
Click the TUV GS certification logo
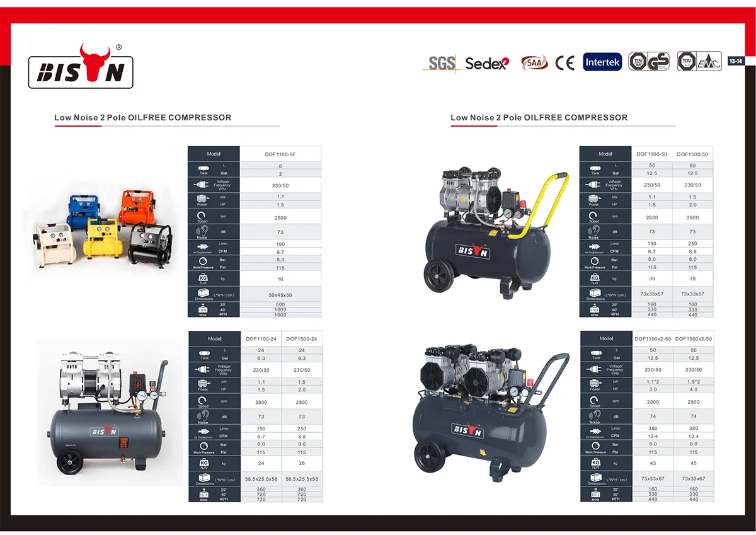649,62
